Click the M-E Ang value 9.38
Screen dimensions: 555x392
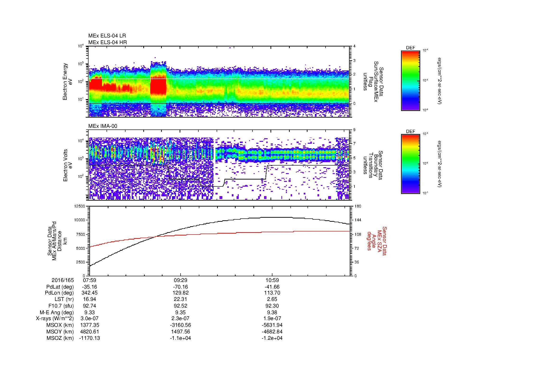(272, 312)
